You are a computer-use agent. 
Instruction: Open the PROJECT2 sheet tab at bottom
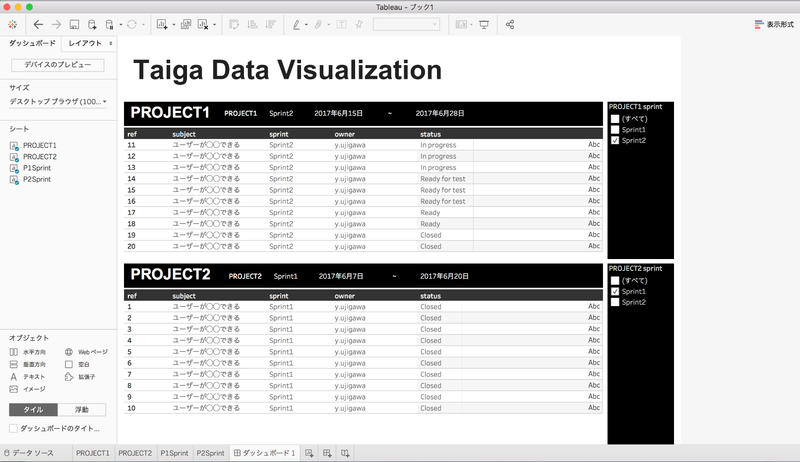click(x=135, y=453)
